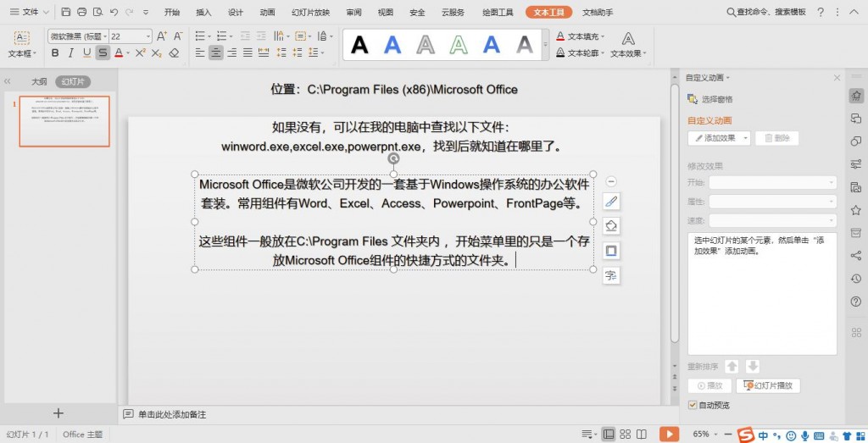Save the presentation with the floppy disk icon

(66, 12)
